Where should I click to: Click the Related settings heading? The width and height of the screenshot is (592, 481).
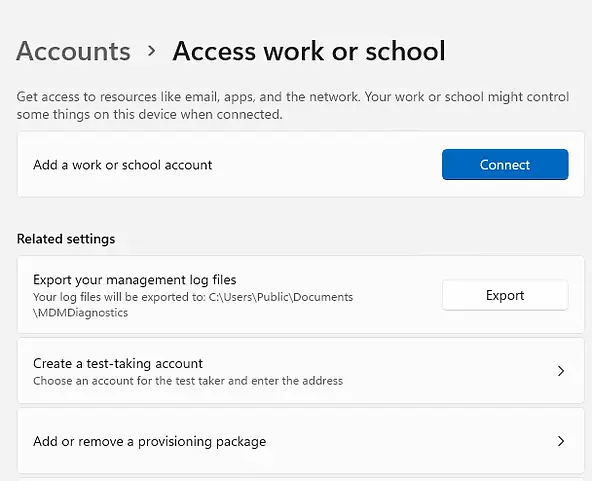click(66, 239)
